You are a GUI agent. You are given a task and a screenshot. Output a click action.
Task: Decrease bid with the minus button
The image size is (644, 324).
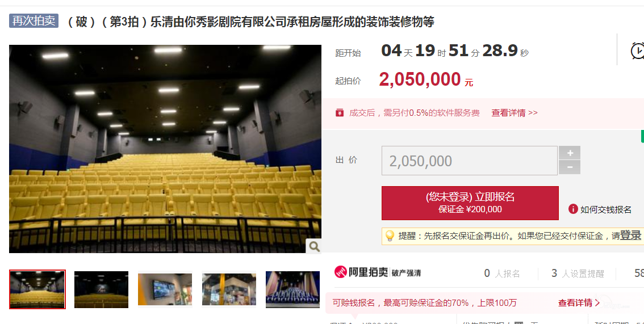(x=570, y=167)
